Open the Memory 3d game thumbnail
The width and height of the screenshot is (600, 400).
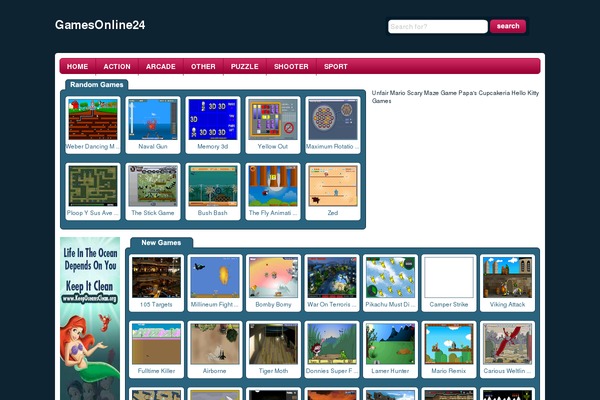tap(213, 119)
